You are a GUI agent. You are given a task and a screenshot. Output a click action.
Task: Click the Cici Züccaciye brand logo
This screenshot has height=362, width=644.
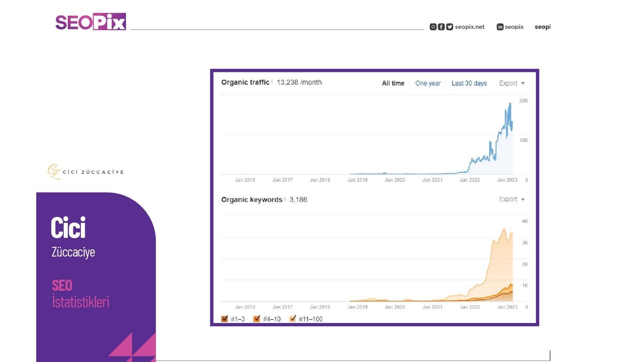point(86,172)
